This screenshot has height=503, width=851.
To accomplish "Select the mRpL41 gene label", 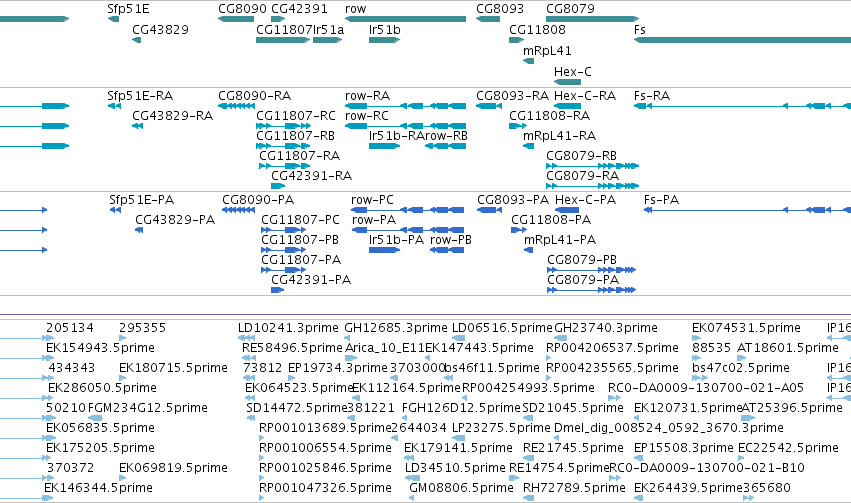I will click(x=547, y=50).
